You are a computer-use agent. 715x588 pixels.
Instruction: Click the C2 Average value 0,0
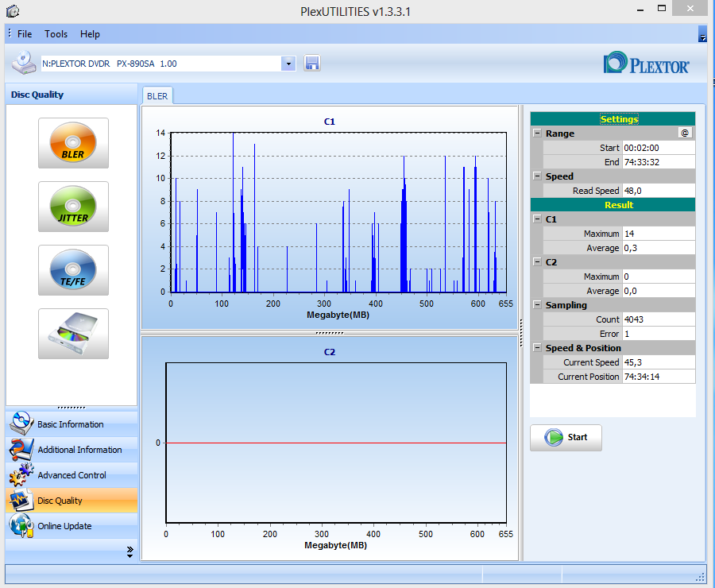[x=659, y=291]
